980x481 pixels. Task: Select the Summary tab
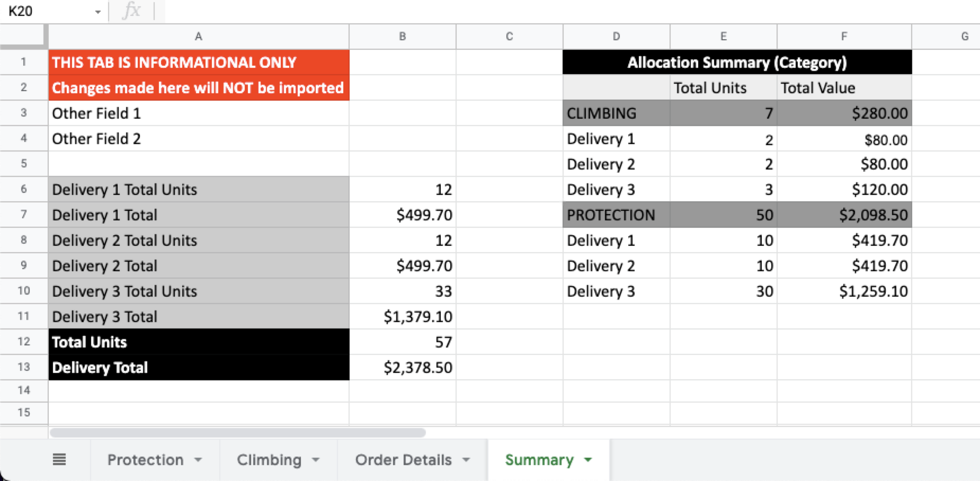(540, 460)
